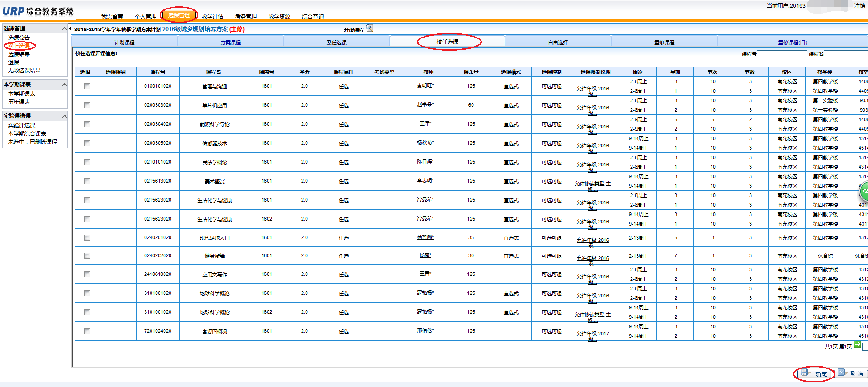This screenshot has width=868, height=387.
Task: Click the 课程号 search input field
Action: tap(782, 54)
